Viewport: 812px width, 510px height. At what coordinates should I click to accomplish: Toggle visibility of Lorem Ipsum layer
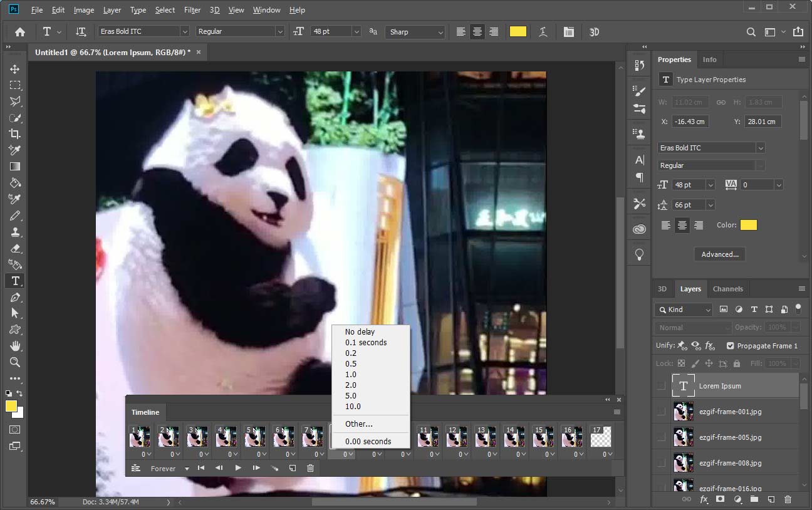[661, 386]
